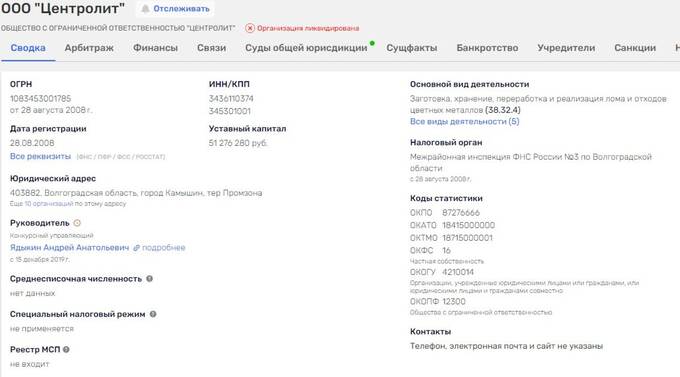Click green dot on Суды общей юрисдикции

372,43
